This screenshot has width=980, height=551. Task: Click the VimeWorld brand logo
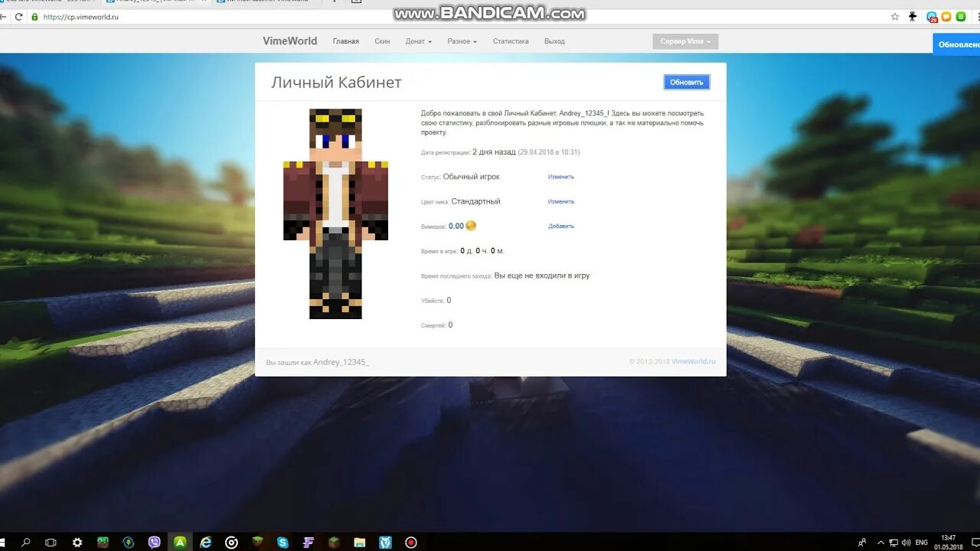pos(289,41)
